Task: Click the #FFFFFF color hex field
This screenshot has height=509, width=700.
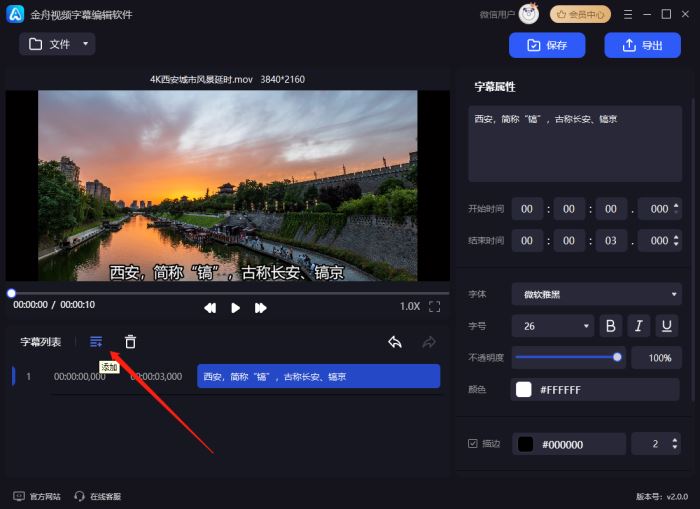Action: [x=595, y=389]
